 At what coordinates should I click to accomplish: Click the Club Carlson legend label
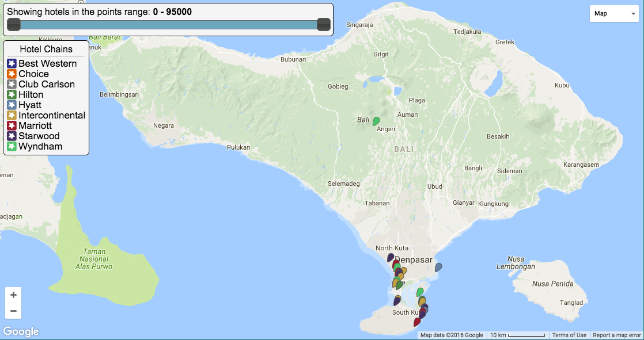click(x=47, y=84)
